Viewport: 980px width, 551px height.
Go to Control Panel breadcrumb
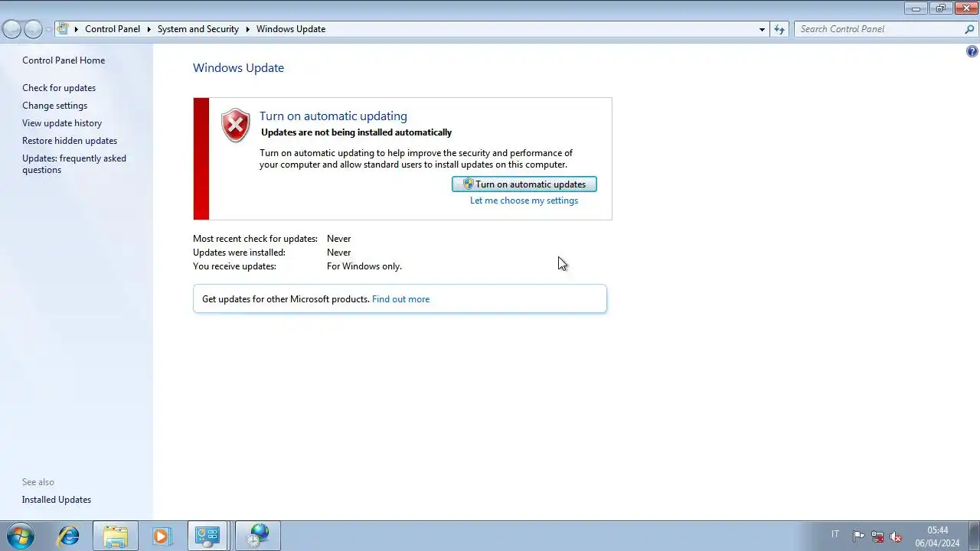[x=113, y=29]
